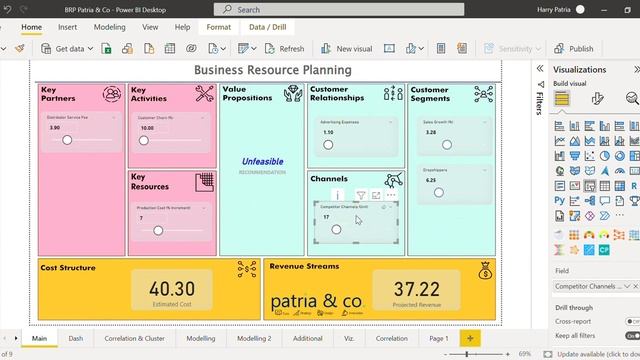Select the Azure map visual

tap(604, 171)
